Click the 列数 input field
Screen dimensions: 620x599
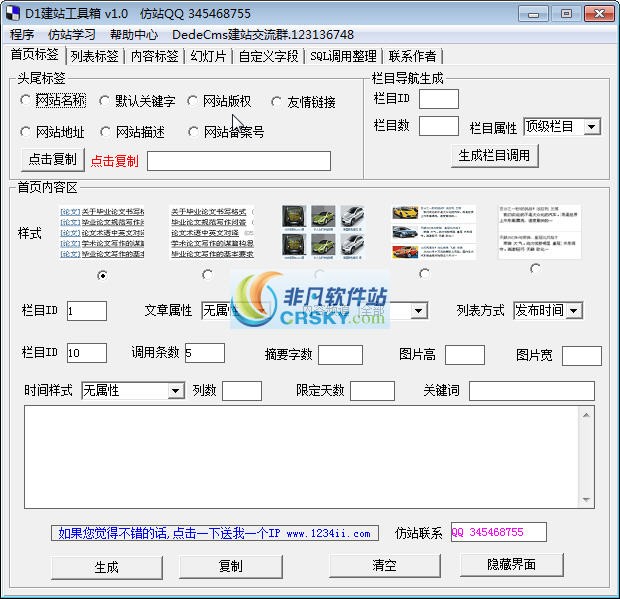(242, 391)
